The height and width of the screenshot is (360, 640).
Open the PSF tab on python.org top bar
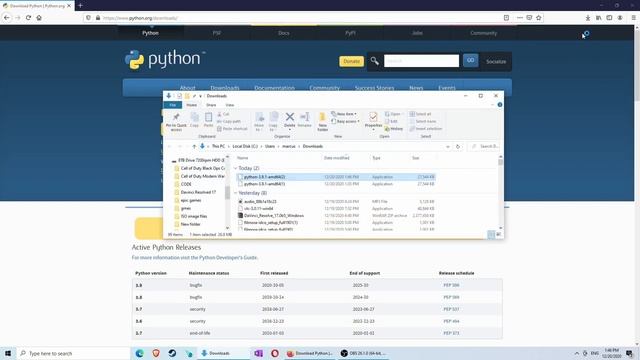click(x=217, y=33)
